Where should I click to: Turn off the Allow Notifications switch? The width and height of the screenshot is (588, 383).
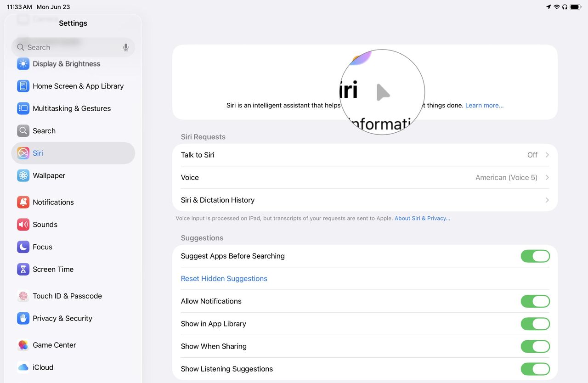535,301
